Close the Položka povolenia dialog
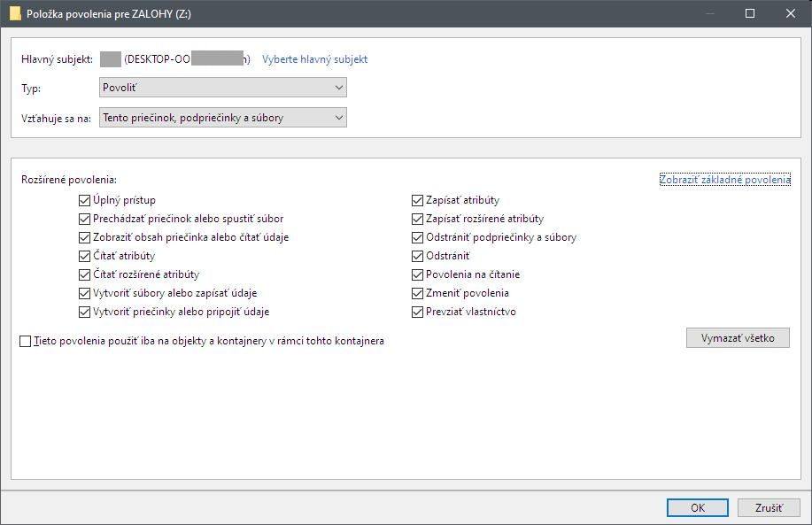The height and width of the screenshot is (525, 812). coord(790,13)
